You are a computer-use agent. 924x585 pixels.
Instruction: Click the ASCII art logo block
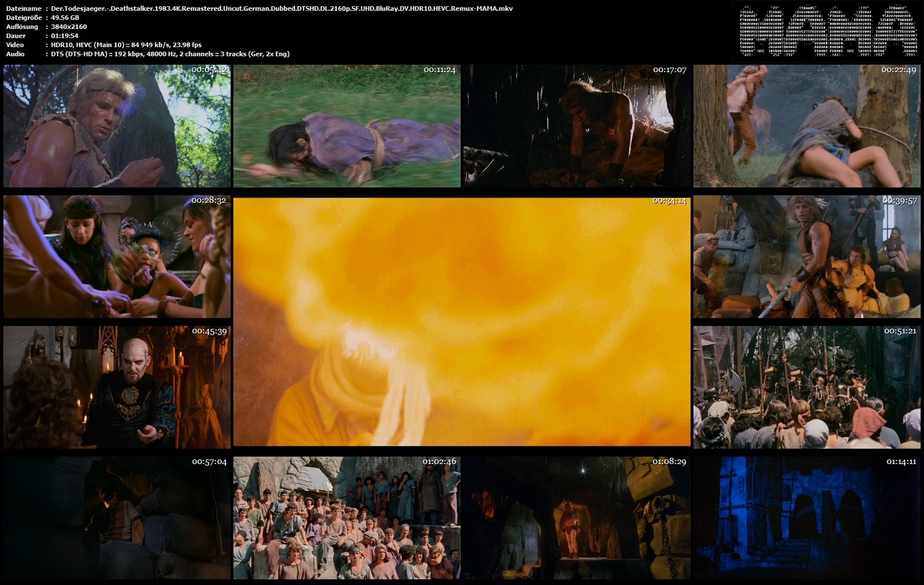[x=827, y=31]
